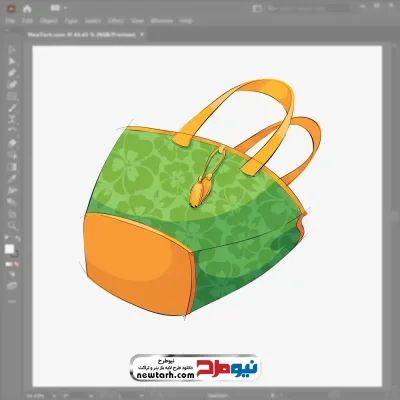Click the Stroke swatch behind the Fill
This screenshot has height=400, width=400.
click(x=16, y=254)
